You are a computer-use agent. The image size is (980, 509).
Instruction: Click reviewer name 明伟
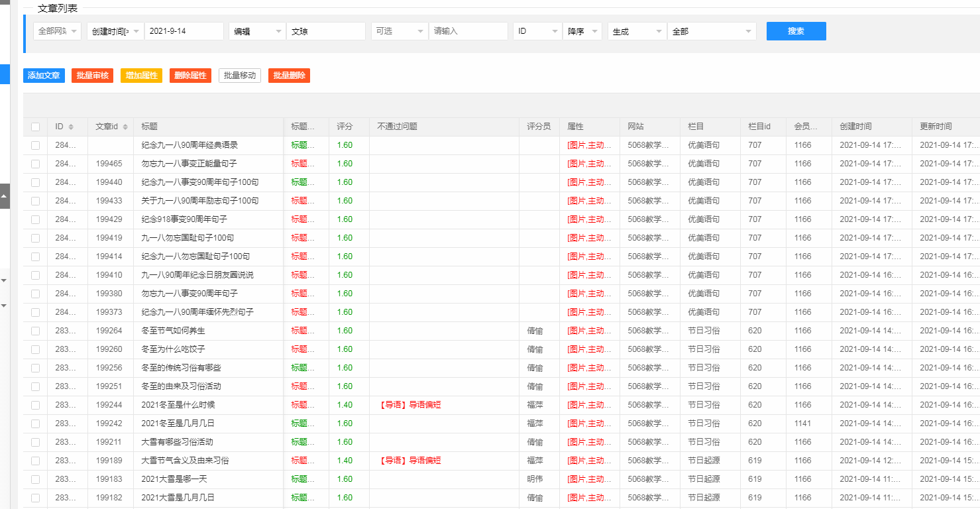(x=535, y=479)
